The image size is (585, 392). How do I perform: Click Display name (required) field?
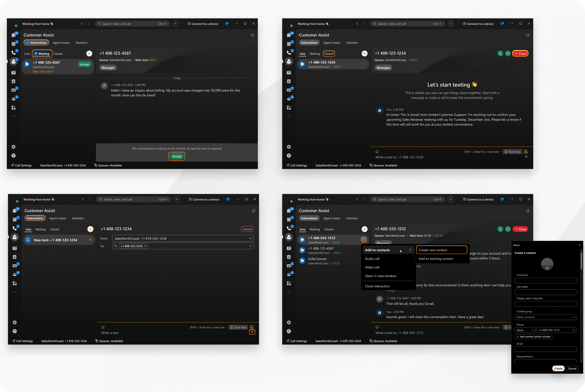click(x=546, y=304)
